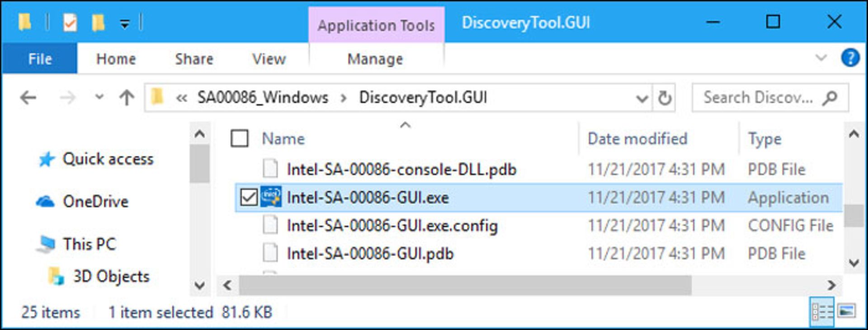Expand the address bar history dropdown
The height and width of the screenshot is (330, 868).
point(641,98)
